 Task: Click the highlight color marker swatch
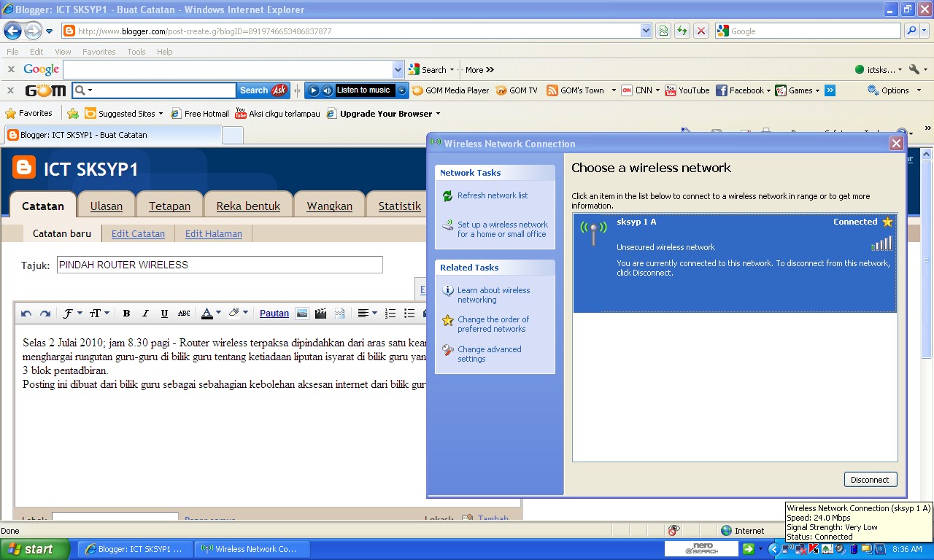pos(234,313)
